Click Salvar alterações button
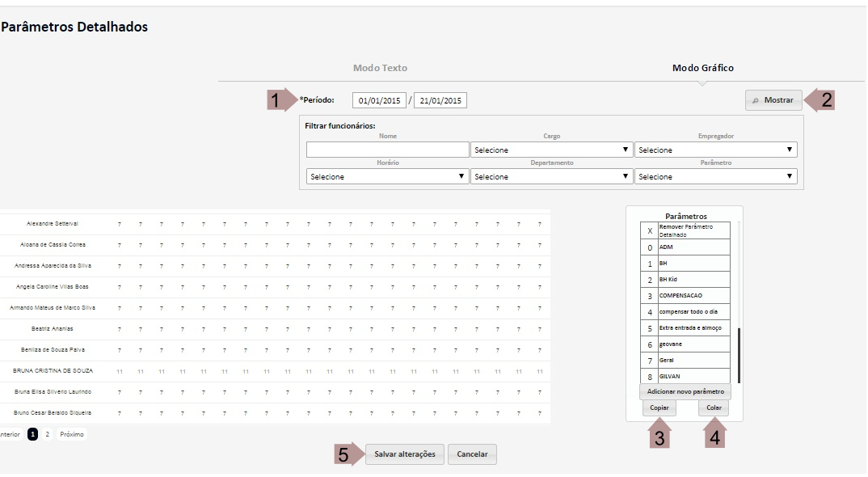Image resolution: width=868 pixels, height=477 pixels. pos(404,454)
